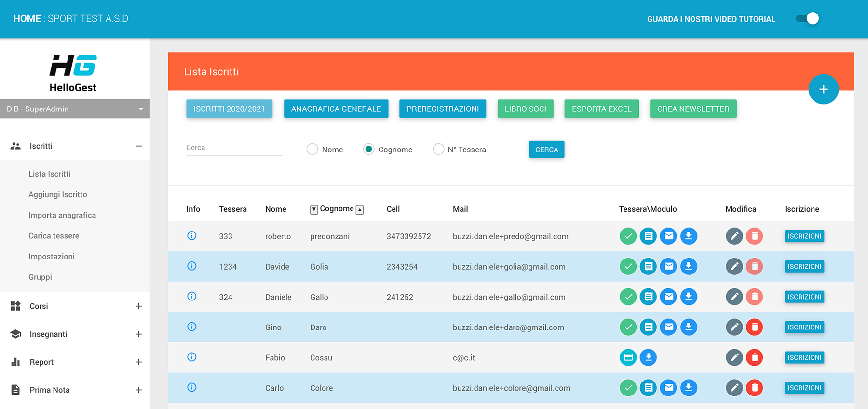
Task: Open Lista Iscritti in sidebar
Action: pyautogui.click(x=50, y=174)
